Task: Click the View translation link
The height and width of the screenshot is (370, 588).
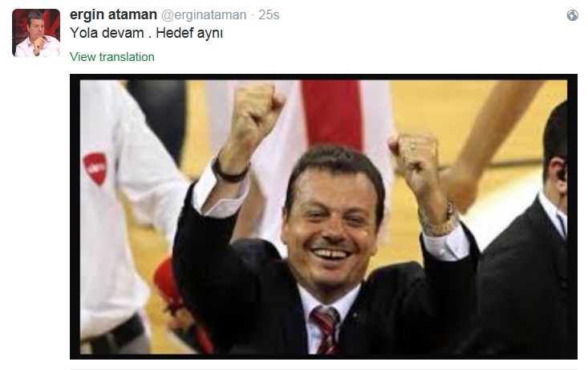Action: point(112,57)
